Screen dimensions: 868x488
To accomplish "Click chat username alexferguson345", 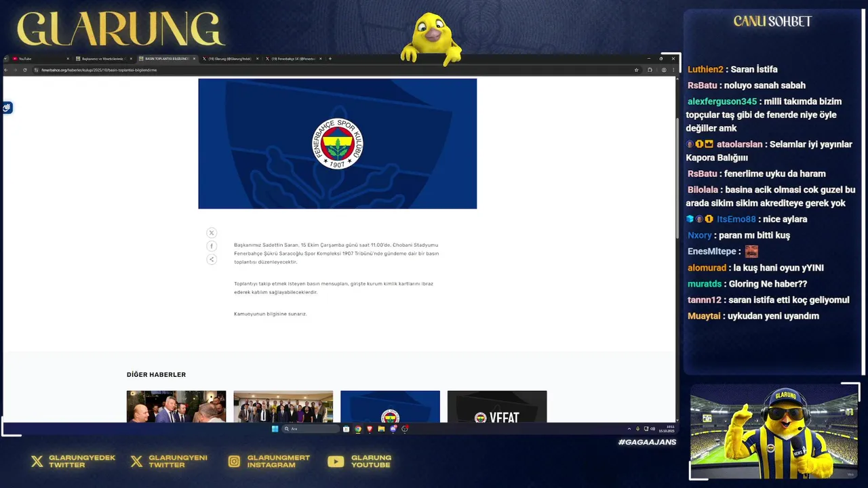I will tap(722, 102).
